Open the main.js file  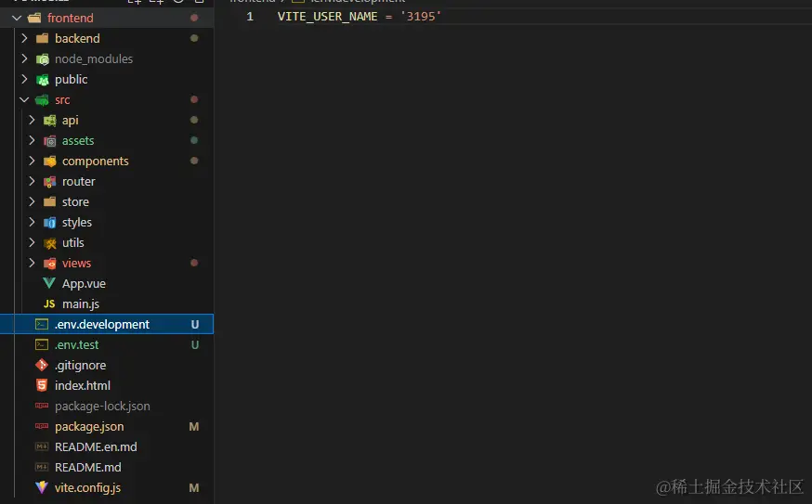(x=81, y=304)
